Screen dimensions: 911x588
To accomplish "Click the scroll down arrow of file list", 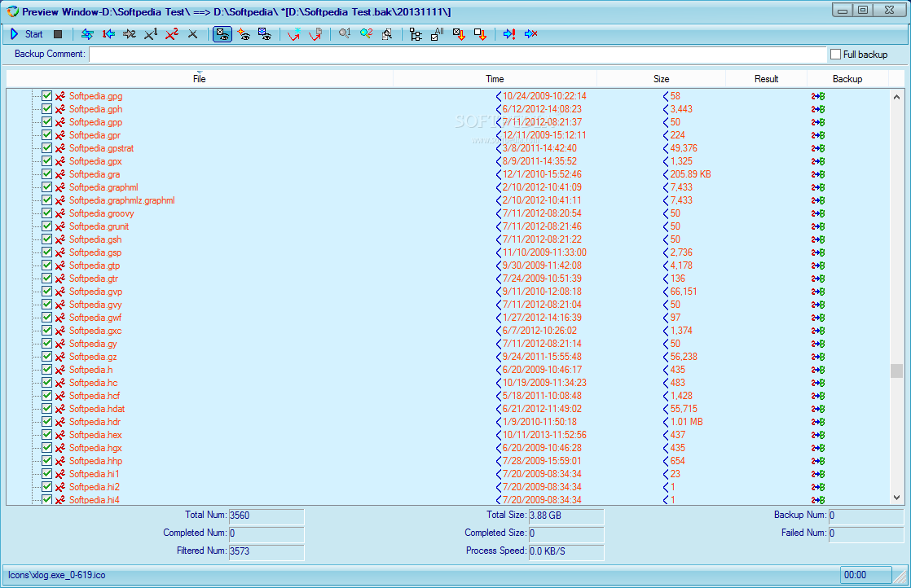I will click(896, 498).
